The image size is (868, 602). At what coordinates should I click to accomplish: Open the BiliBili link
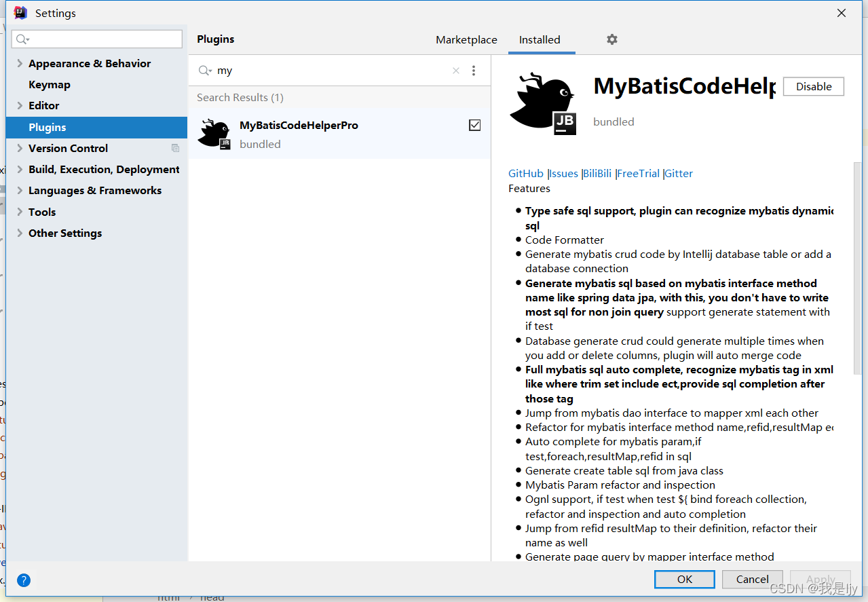click(x=597, y=173)
